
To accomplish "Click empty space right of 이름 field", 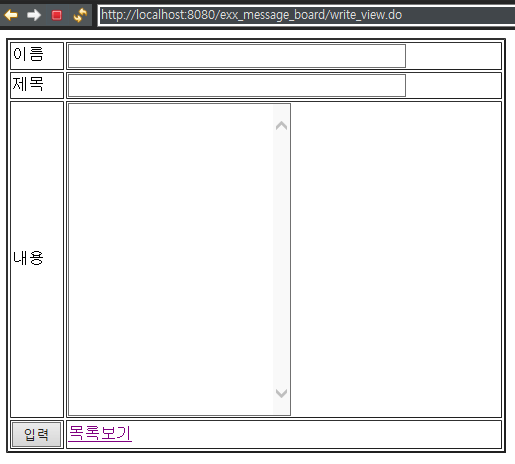I will (453, 56).
